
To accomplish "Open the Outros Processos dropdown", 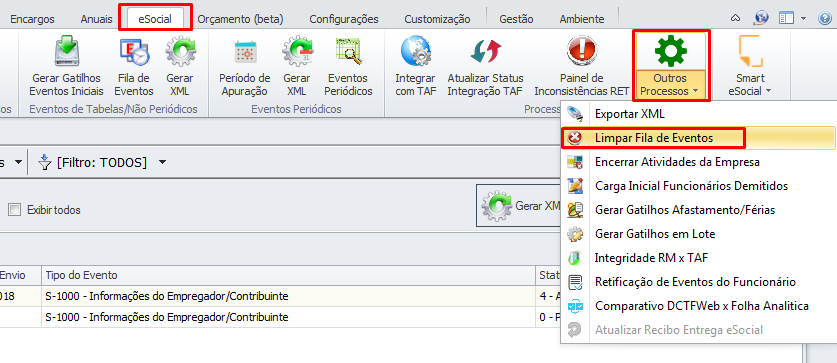I will point(671,67).
